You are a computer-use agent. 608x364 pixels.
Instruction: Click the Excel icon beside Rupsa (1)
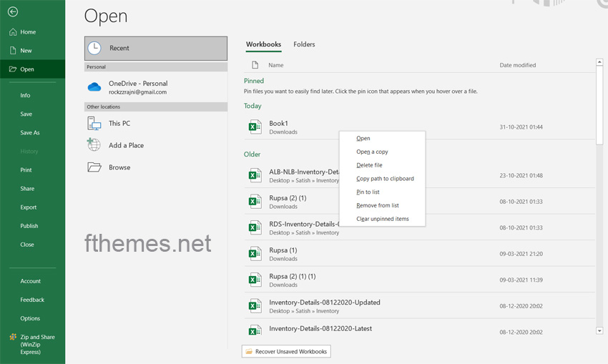255,254
